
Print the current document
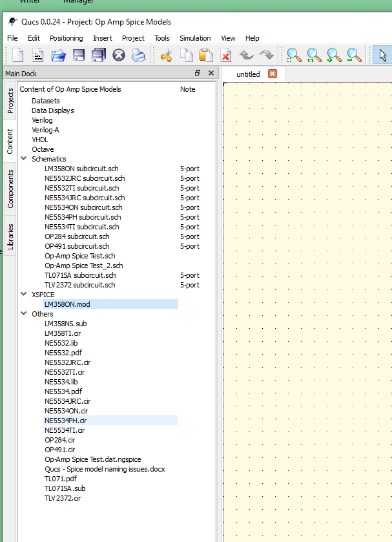click(x=139, y=56)
